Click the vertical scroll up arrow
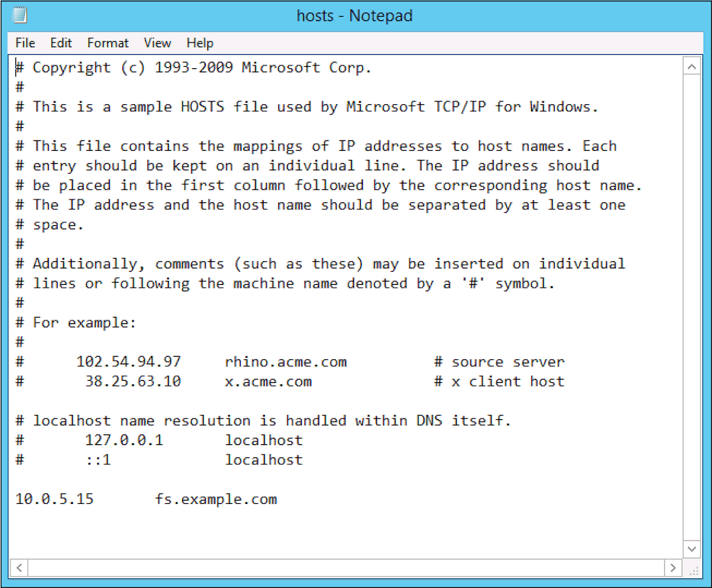 click(692, 67)
